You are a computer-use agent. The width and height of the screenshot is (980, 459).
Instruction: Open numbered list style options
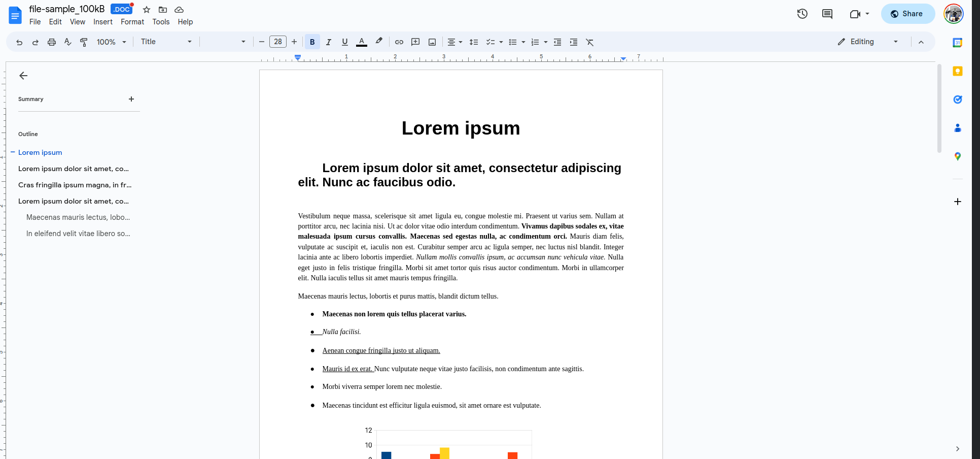pos(546,42)
